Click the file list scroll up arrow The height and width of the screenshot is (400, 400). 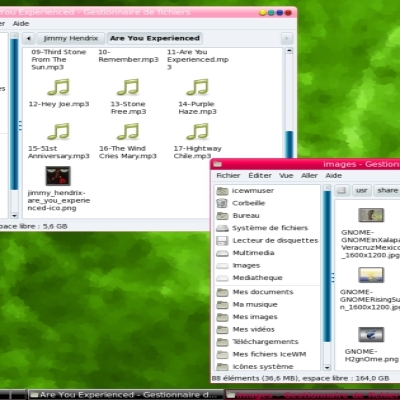point(289,51)
